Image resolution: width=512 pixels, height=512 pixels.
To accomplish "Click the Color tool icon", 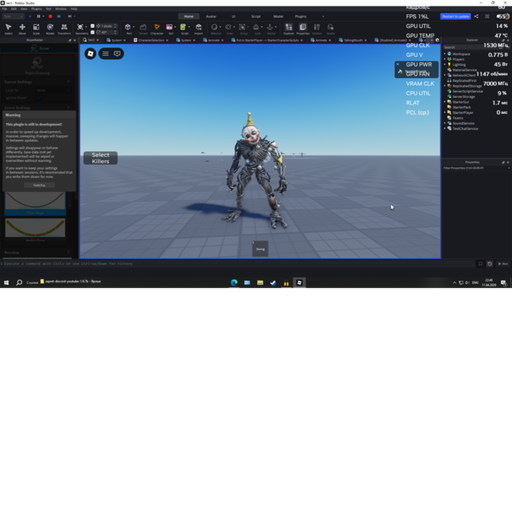I will [x=228, y=27].
